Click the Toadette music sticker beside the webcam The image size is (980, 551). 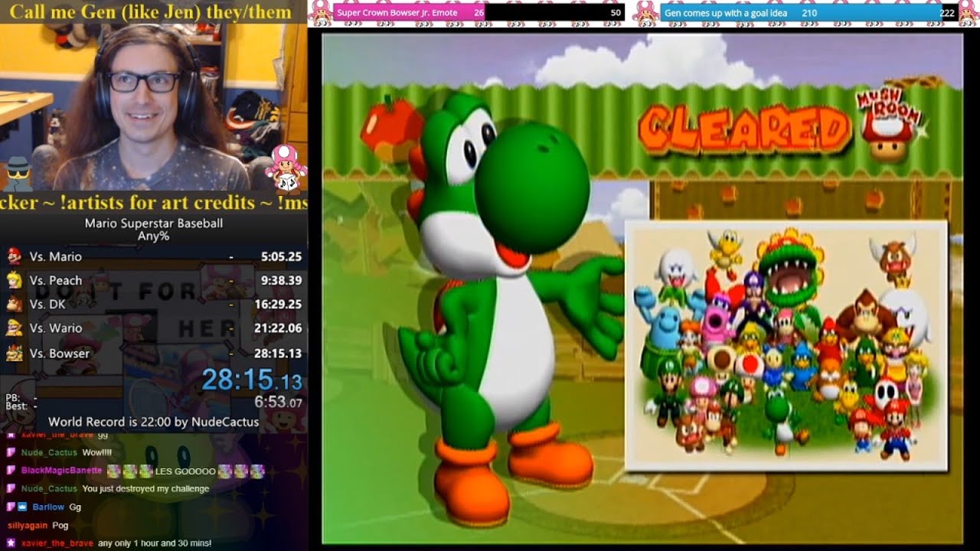286,168
